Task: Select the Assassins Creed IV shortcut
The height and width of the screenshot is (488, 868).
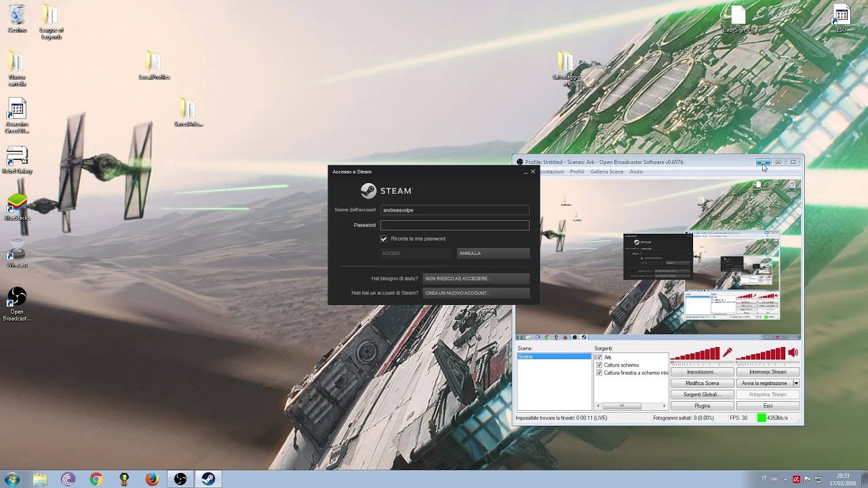Action: tap(17, 116)
